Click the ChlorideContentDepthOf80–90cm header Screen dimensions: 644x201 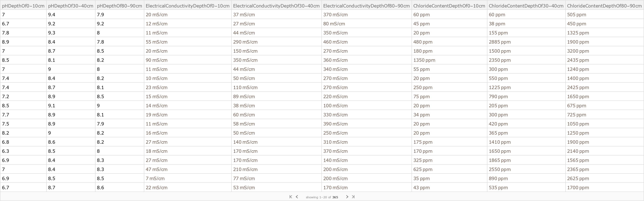point(604,6)
